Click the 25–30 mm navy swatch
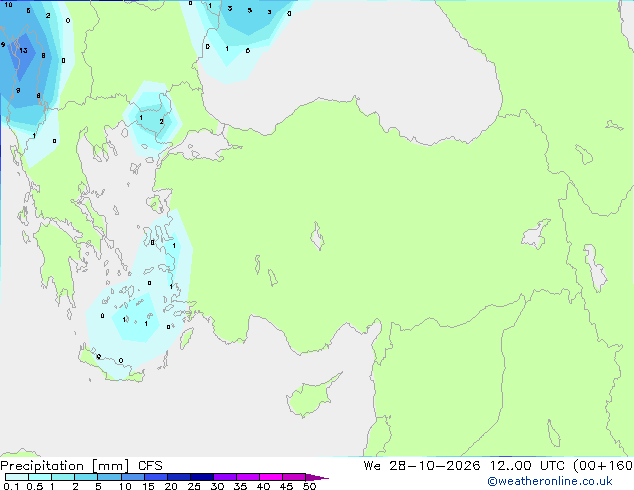The height and width of the screenshot is (490, 634). pyautogui.click(x=202, y=477)
